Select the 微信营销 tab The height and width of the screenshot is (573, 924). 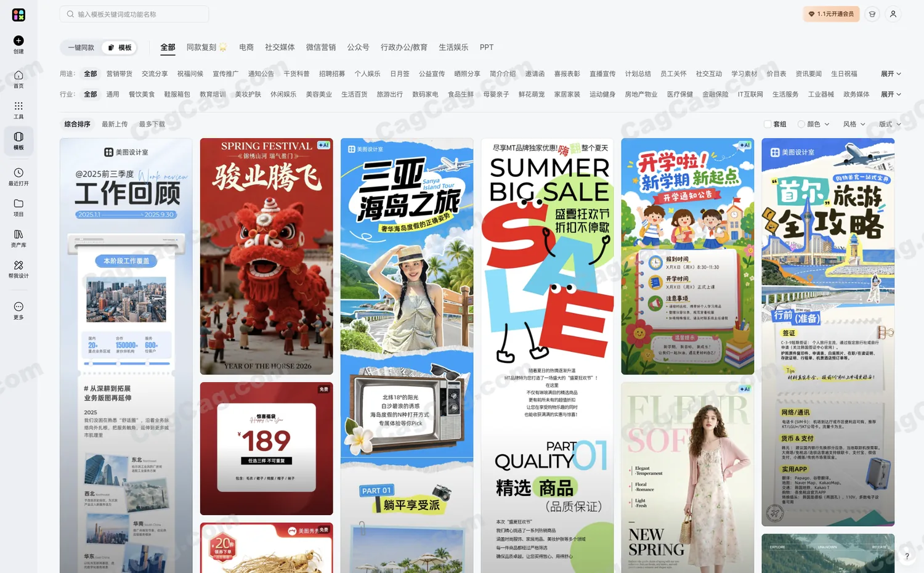(321, 47)
